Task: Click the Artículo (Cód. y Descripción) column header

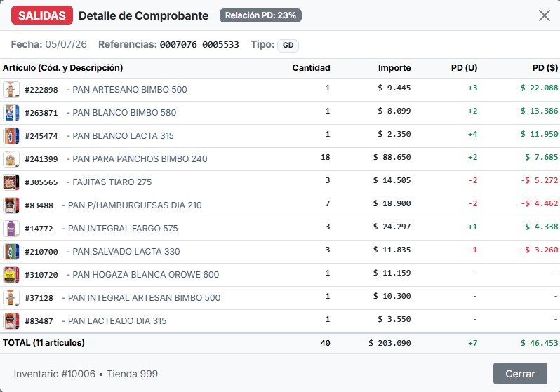Action: click(63, 68)
